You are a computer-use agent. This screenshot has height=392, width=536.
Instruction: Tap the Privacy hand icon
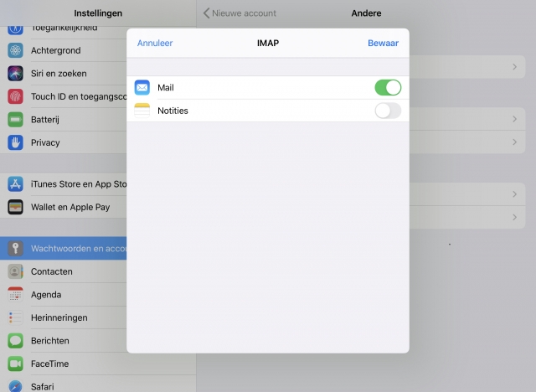click(x=15, y=142)
